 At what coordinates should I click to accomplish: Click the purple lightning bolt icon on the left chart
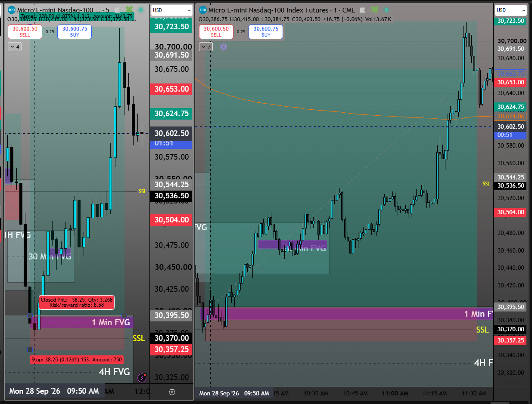click(x=142, y=378)
